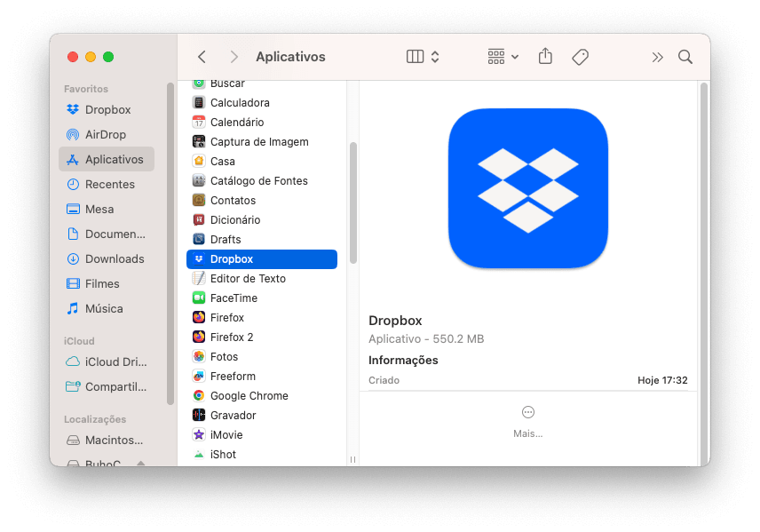Open AirDrop in the sidebar
760x532 pixels.
[107, 134]
